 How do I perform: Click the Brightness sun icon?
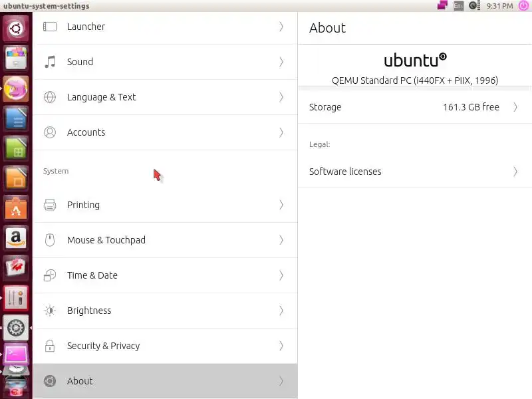click(50, 311)
